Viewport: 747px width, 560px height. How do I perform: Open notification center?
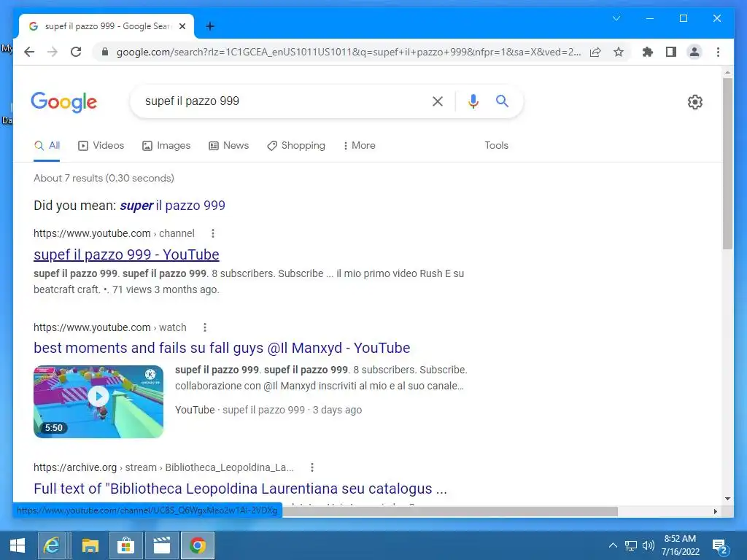(719, 546)
